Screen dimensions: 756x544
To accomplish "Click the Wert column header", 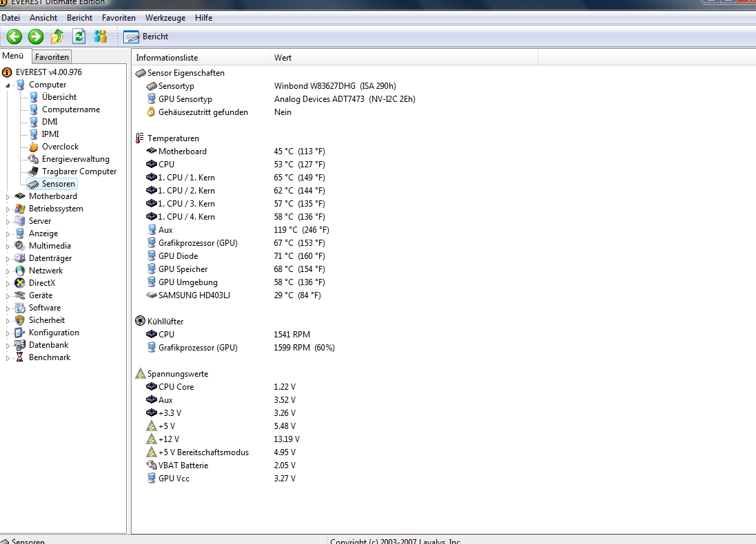I will [404, 58].
